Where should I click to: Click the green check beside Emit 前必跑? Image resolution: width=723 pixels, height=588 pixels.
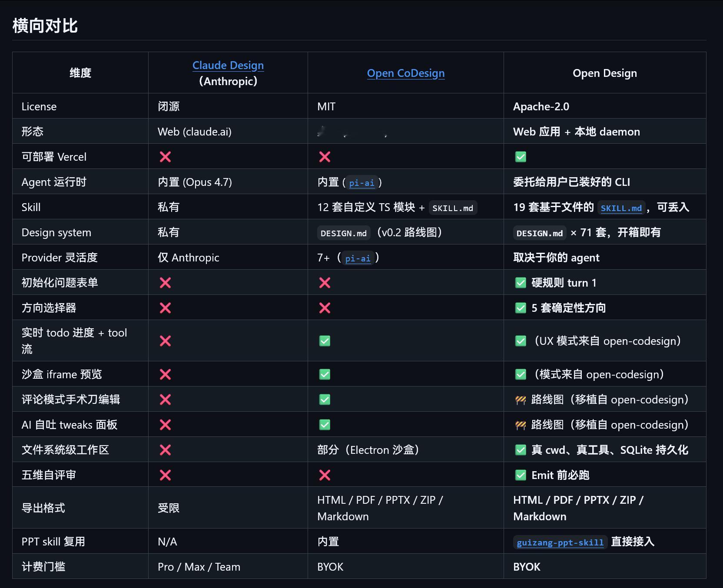click(521, 475)
